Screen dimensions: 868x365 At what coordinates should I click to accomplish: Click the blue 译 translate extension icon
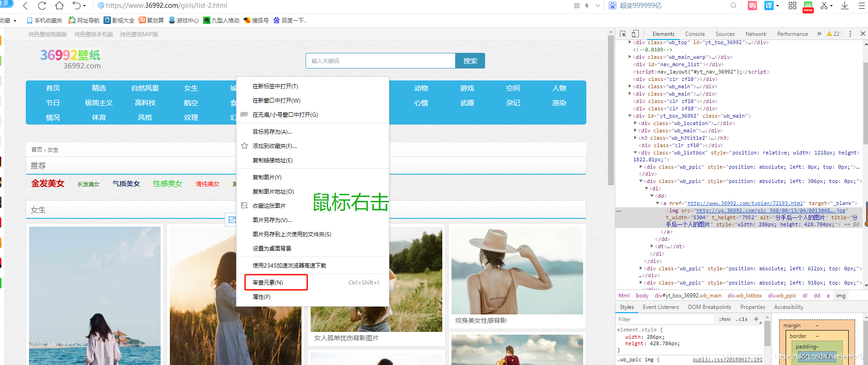point(769,6)
